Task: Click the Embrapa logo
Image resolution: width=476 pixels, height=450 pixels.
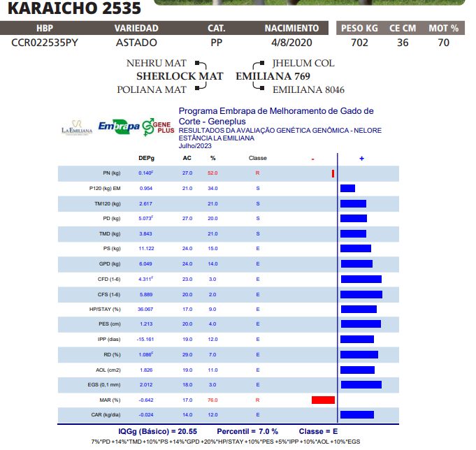Action: 118,127
